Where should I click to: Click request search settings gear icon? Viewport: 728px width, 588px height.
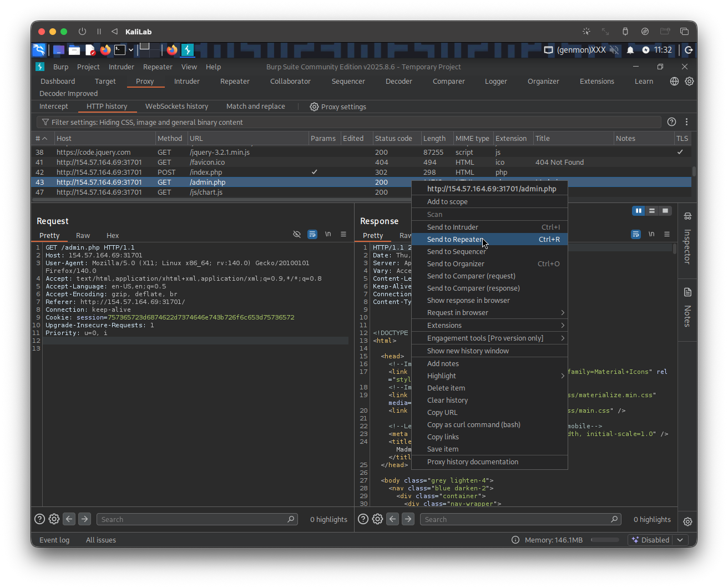(54, 519)
